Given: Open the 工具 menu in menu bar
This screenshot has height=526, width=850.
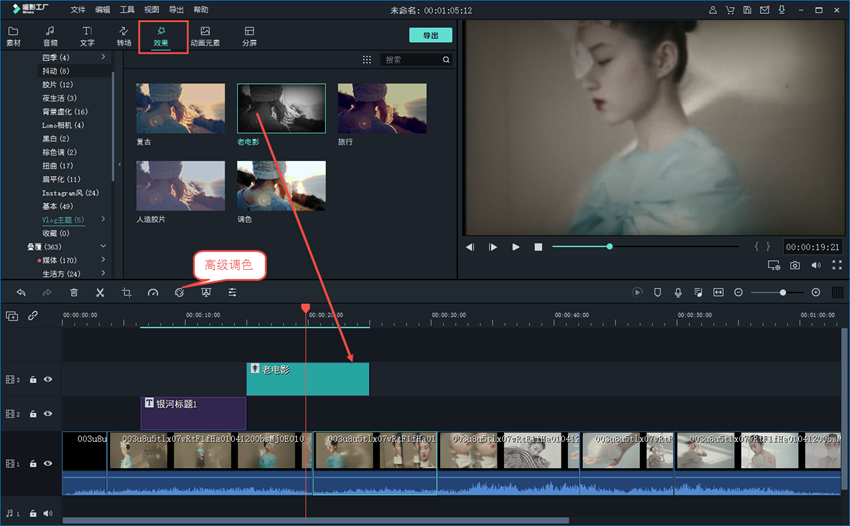Looking at the screenshot, I should pos(127,10).
